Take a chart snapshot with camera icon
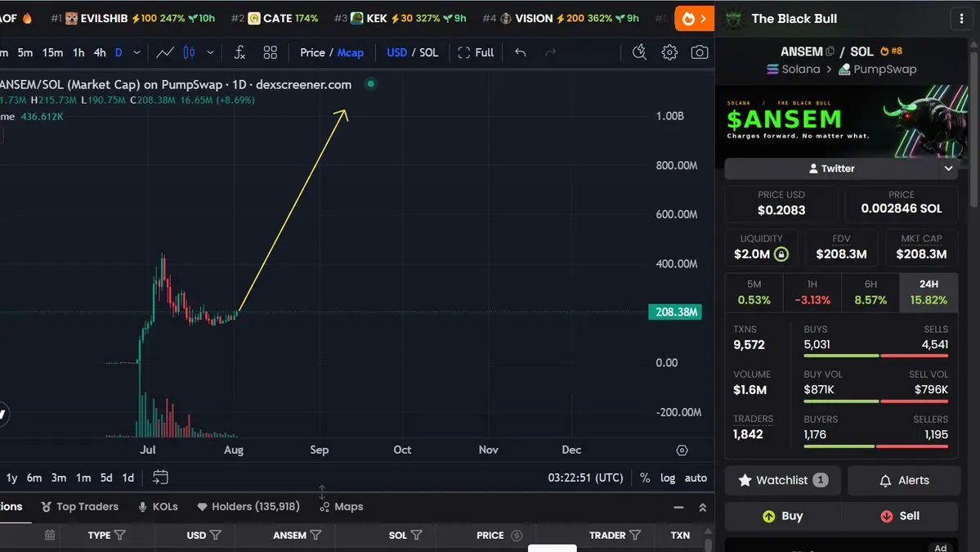This screenshot has height=552, width=980. coord(700,52)
